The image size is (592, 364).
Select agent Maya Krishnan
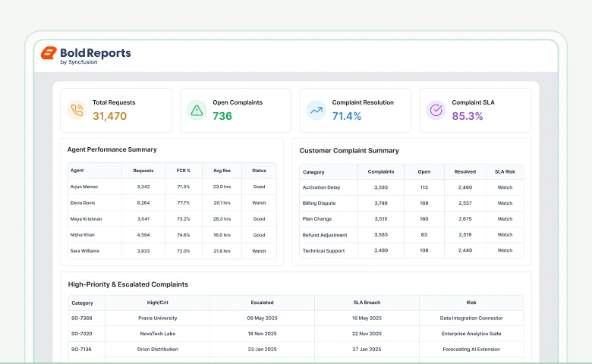point(86,218)
